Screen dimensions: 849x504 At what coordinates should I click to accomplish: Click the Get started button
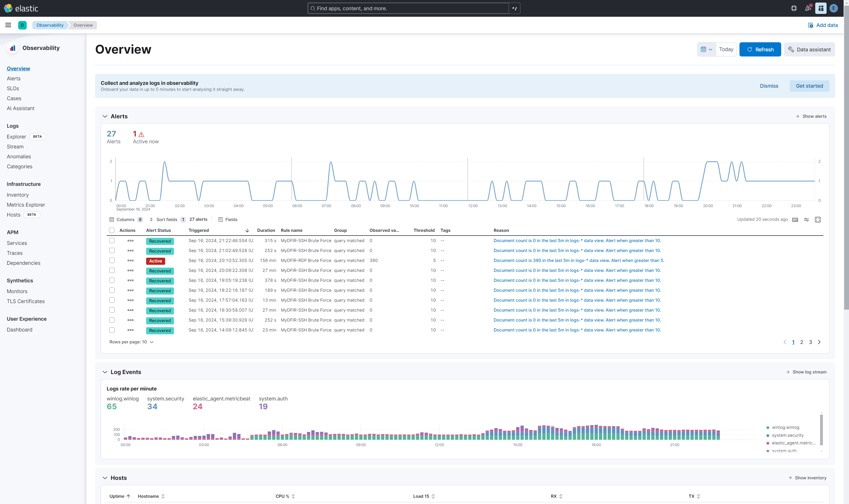[x=809, y=86]
